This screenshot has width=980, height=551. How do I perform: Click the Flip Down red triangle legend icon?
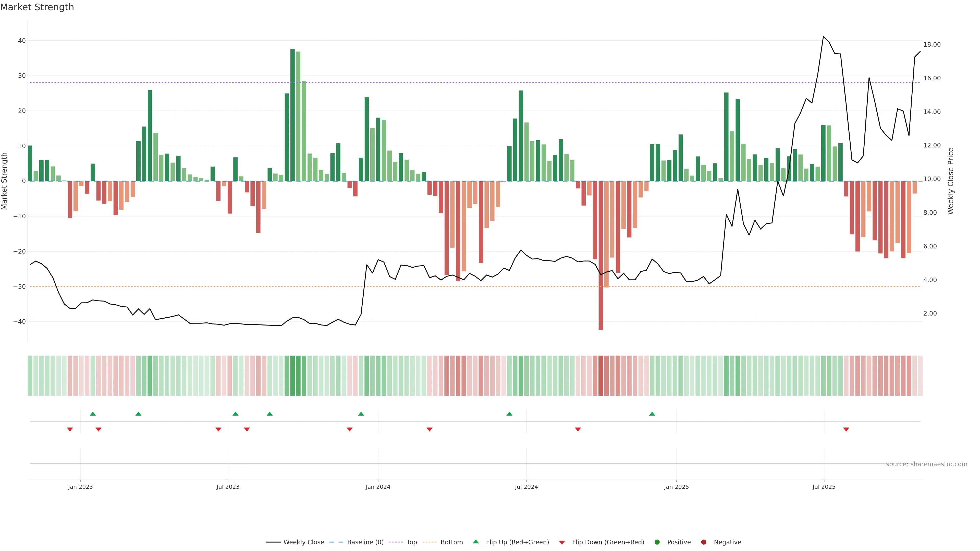coord(562,543)
